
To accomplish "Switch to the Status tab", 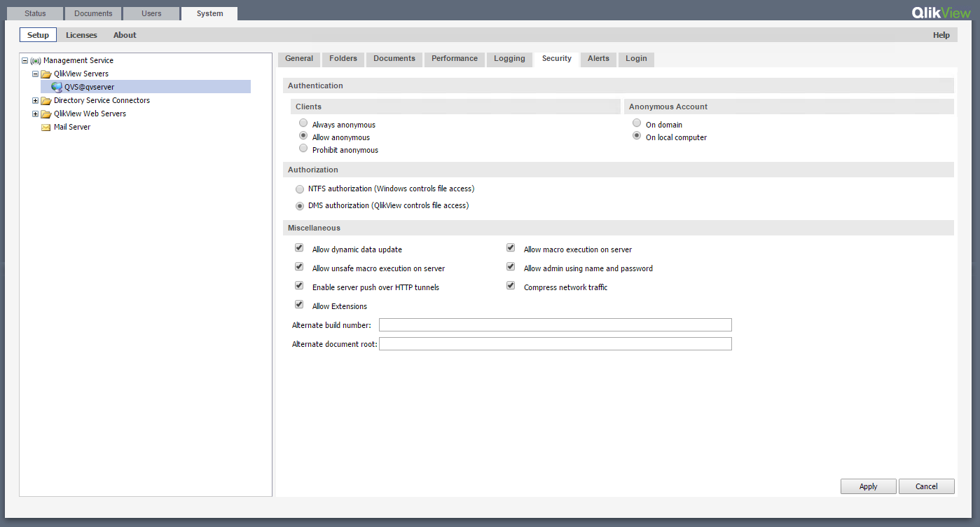I will click(x=35, y=13).
